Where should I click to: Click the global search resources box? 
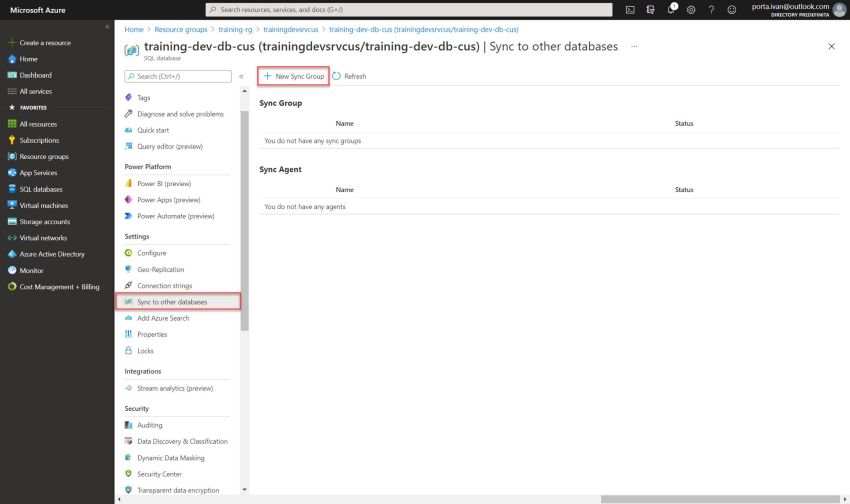click(409, 10)
